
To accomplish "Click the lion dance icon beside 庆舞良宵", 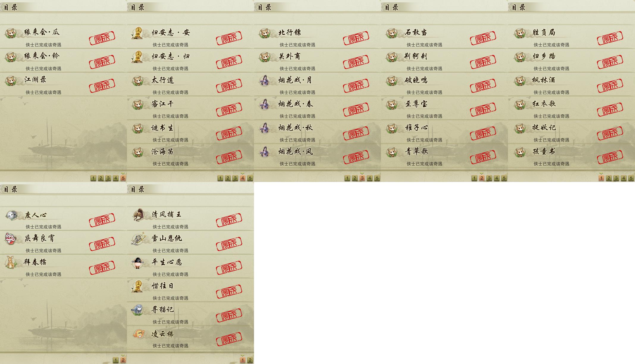I will coord(10,239).
